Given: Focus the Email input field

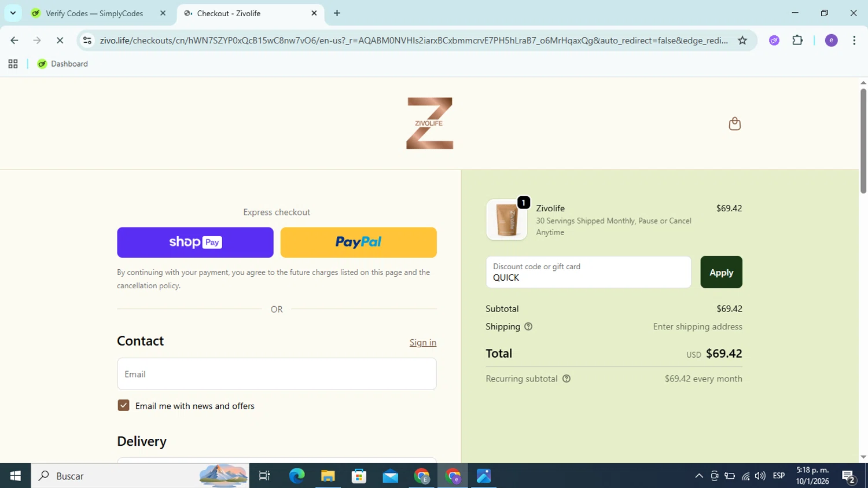Looking at the screenshot, I should [277, 374].
